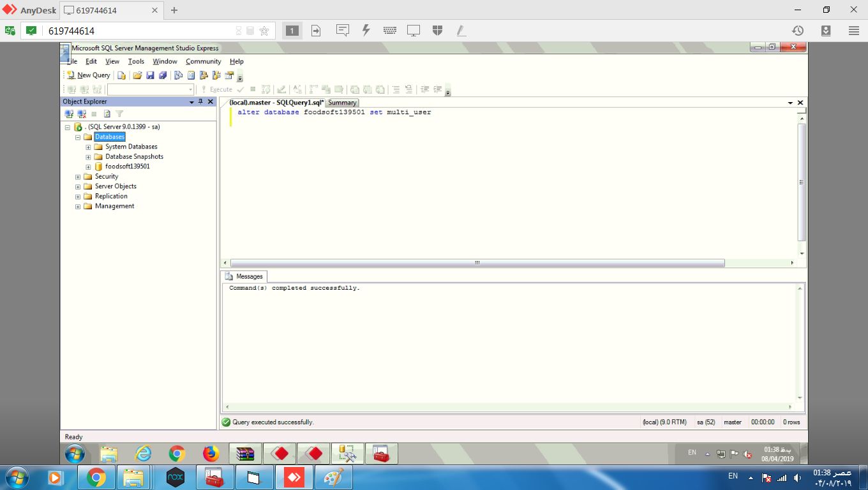Switch to the Summary tab
The image size is (868, 490).
(342, 103)
